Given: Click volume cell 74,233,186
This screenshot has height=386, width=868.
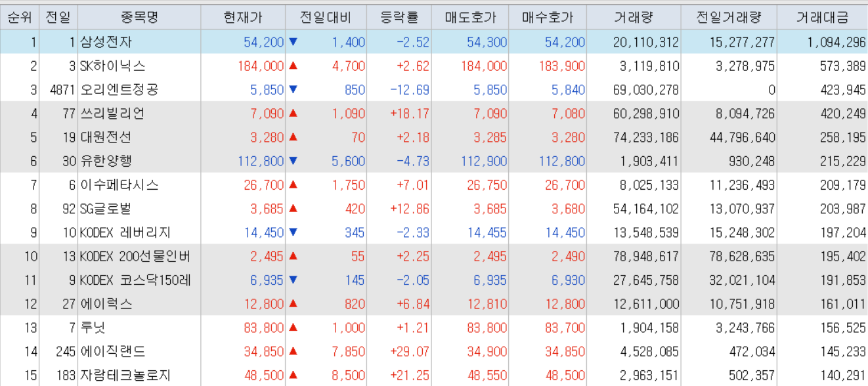Looking at the screenshot, I should click(646, 137).
